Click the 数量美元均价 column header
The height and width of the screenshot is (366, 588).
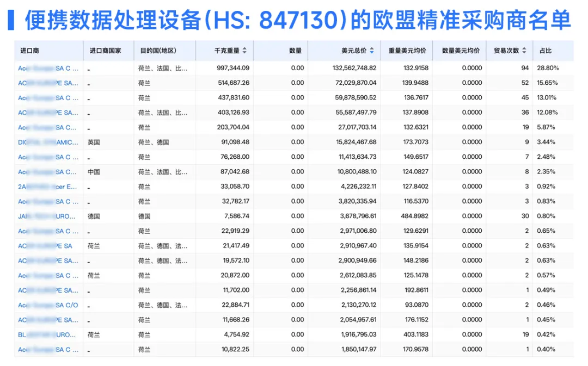461,51
